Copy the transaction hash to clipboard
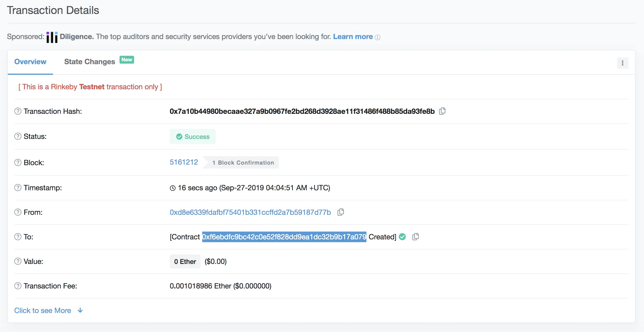644x332 pixels. pos(442,111)
